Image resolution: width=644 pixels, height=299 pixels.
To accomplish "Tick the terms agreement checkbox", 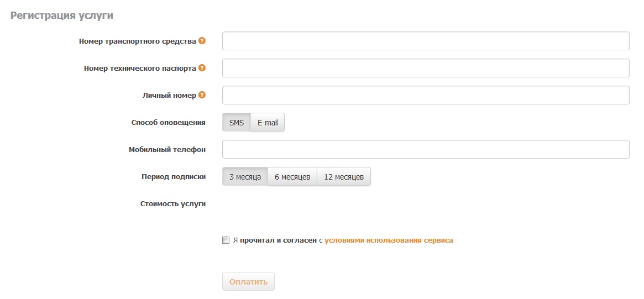I will click(226, 240).
